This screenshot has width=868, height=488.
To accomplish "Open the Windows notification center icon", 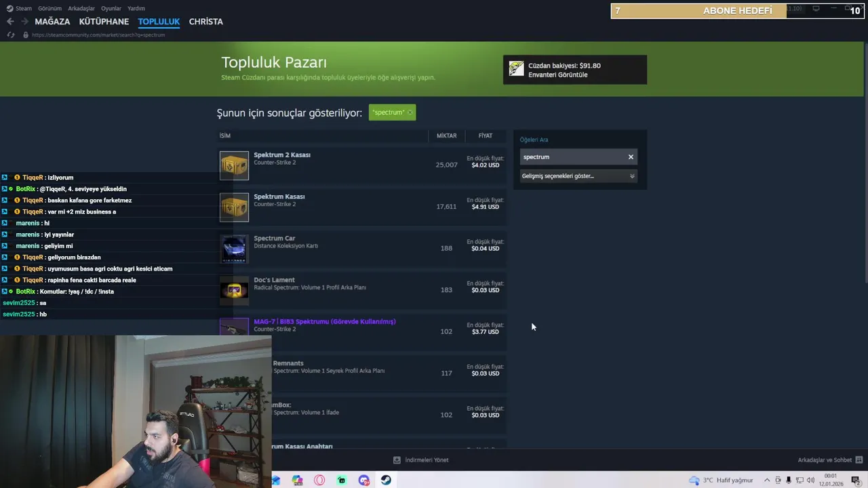I will [x=856, y=480].
